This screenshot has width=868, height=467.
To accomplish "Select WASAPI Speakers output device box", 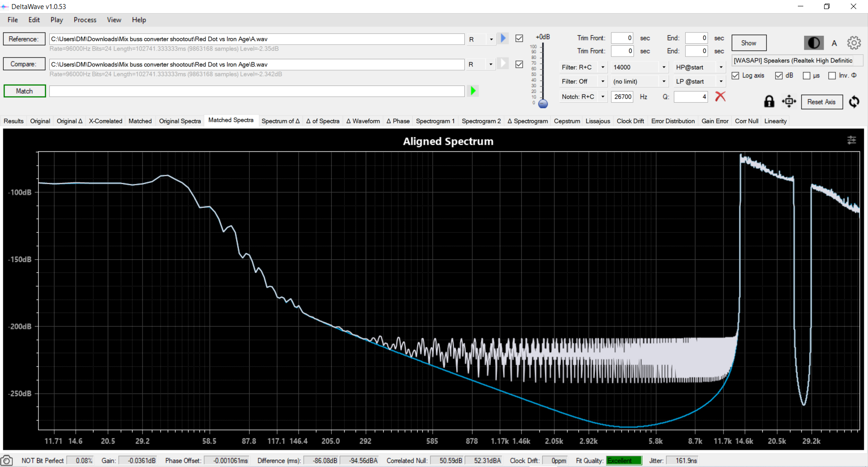I will 797,61.
